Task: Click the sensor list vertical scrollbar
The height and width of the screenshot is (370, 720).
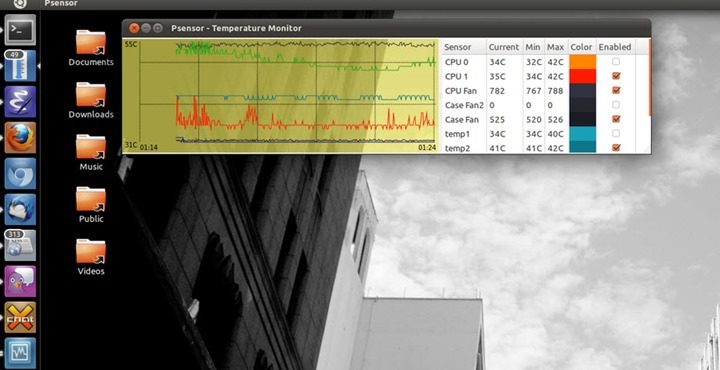Action: coord(649,78)
